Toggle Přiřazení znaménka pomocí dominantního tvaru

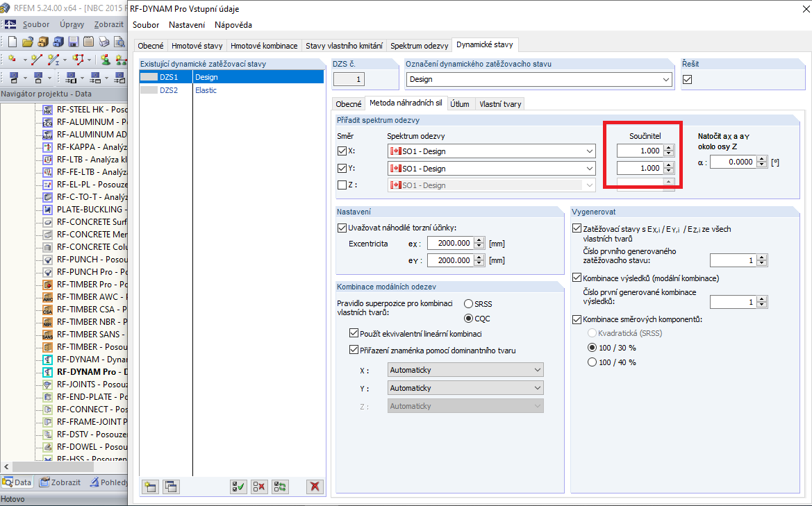pos(354,350)
